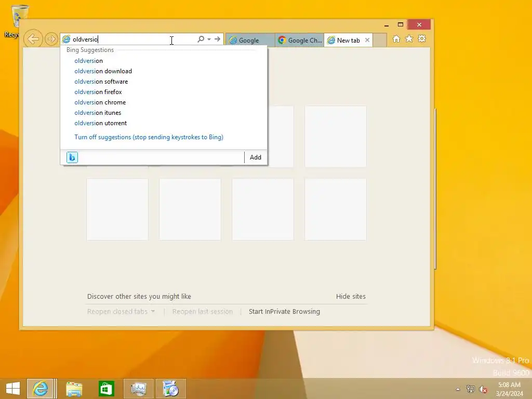
Task: Go forward with the forward arrow button
Action: pyautogui.click(x=51, y=39)
